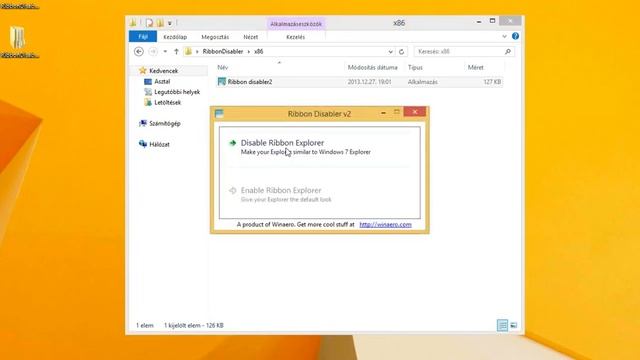Open the Kezelés ribbon tab
640x360 pixels.
296,37
